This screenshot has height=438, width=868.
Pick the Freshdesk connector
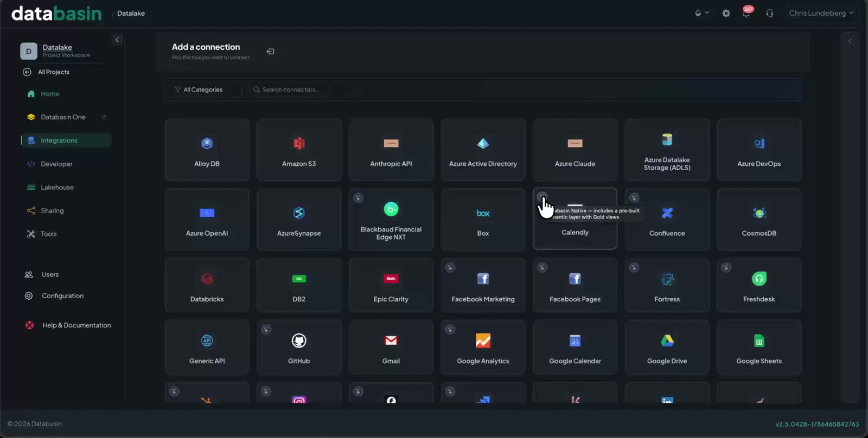coord(759,285)
